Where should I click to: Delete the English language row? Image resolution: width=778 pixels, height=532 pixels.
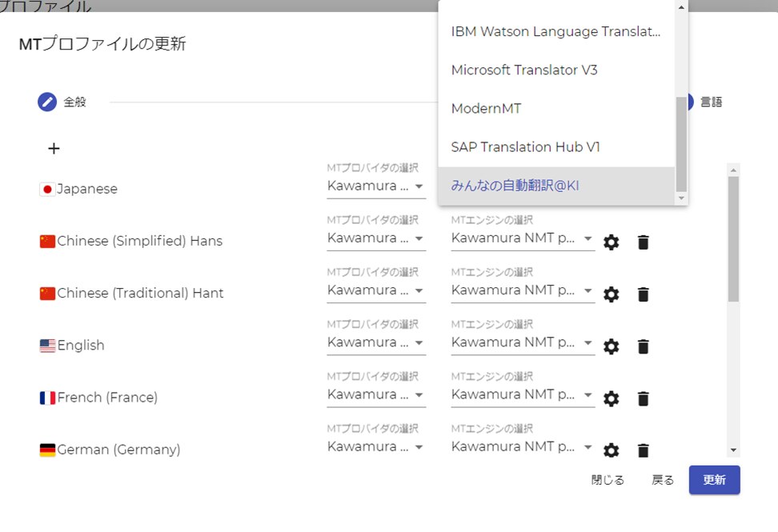click(643, 346)
